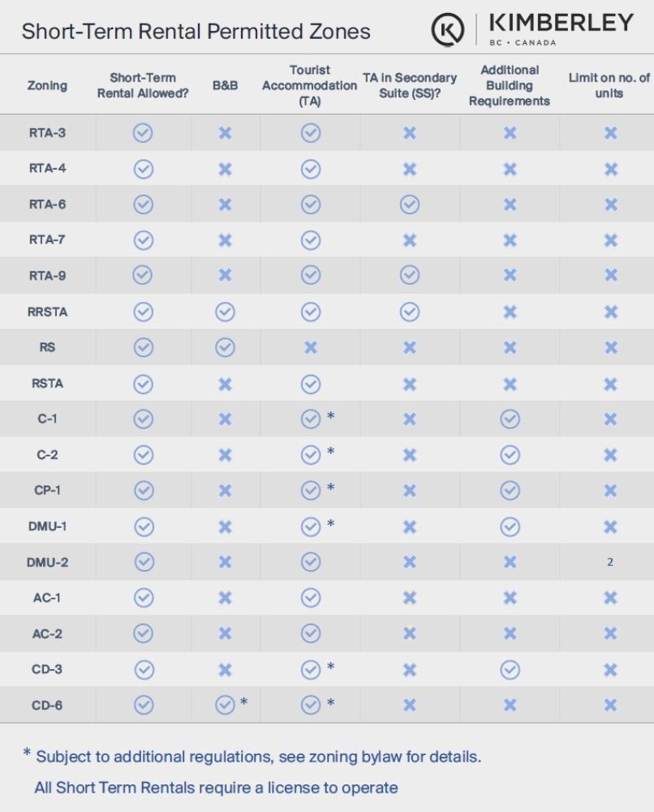The image size is (654, 812).
Task: Click the building requirements checkmark for C-1
Action: click(510, 419)
